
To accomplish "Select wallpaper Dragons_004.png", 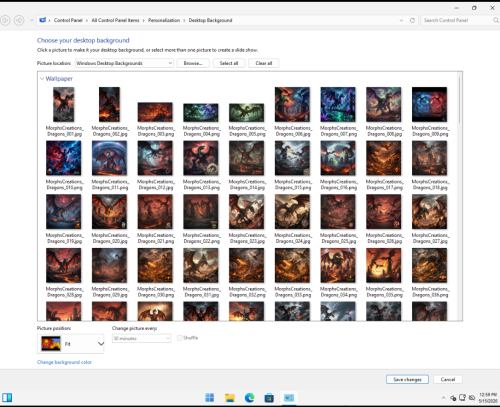I will tap(201, 112).
